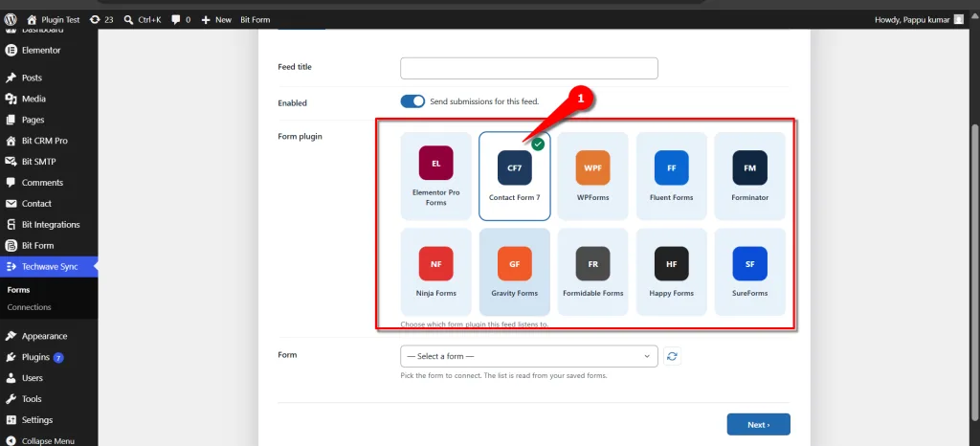The width and height of the screenshot is (980, 446).
Task: Open the 23 pending updates icon
Action: coord(101,19)
